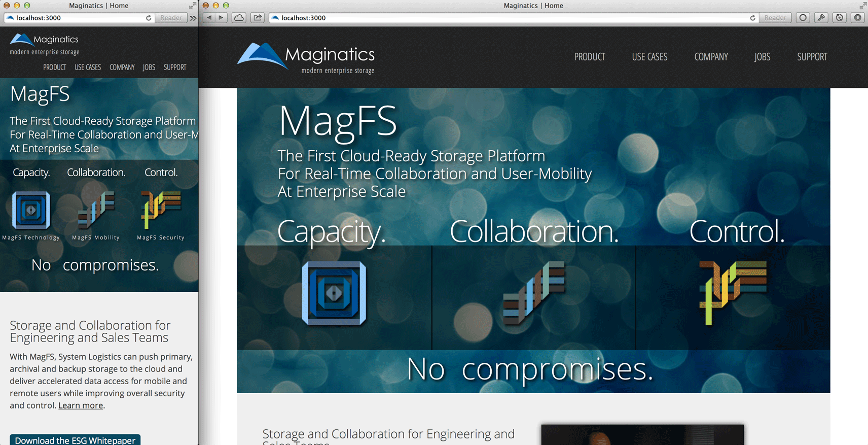Open MagFS Mobility icon in left window
The height and width of the screenshot is (445, 868).
(96, 210)
